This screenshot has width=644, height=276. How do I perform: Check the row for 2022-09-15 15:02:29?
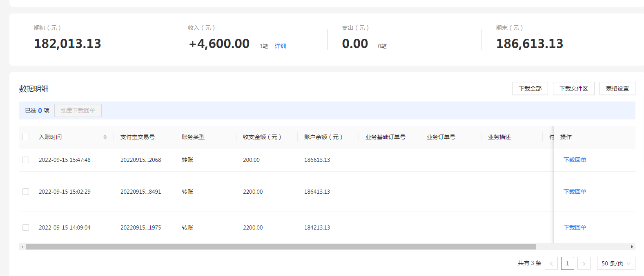(x=26, y=192)
